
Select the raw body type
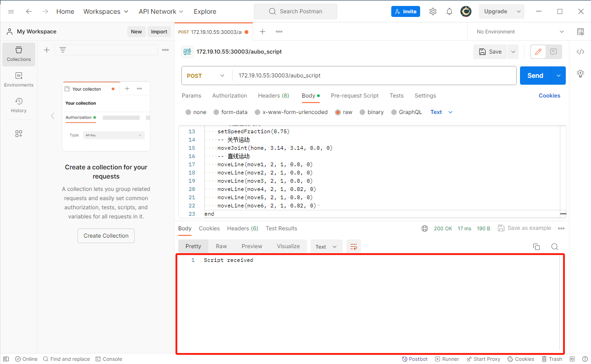(338, 112)
